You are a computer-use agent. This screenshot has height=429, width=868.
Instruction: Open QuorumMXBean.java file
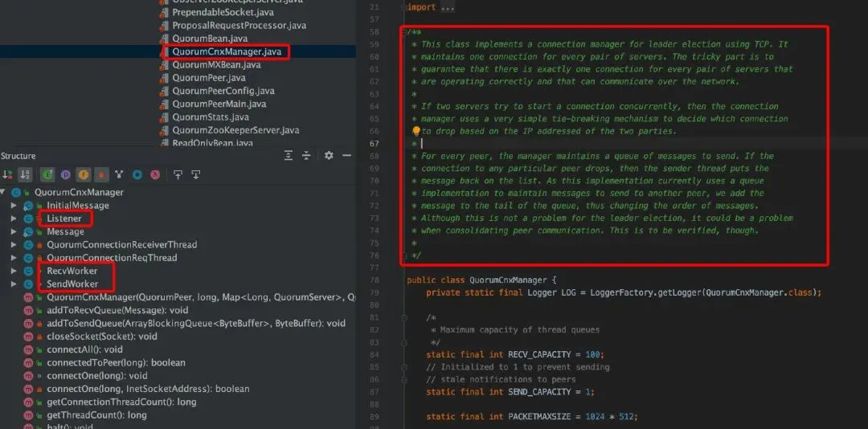tap(216, 65)
